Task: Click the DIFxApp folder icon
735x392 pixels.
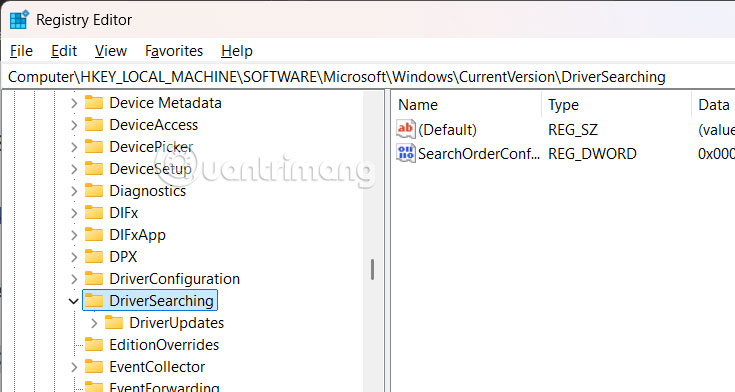Action: pyautogui.click(x=94, y=235)
